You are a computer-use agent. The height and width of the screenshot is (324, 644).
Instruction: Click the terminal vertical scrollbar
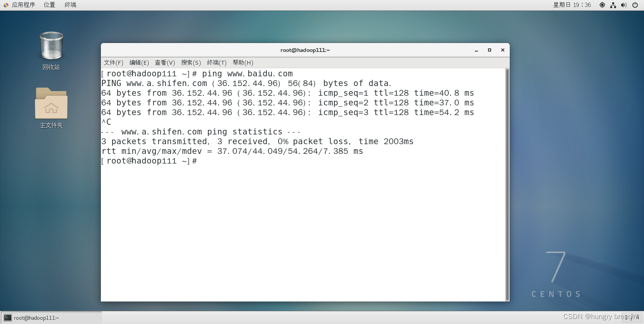coord(507,184)
